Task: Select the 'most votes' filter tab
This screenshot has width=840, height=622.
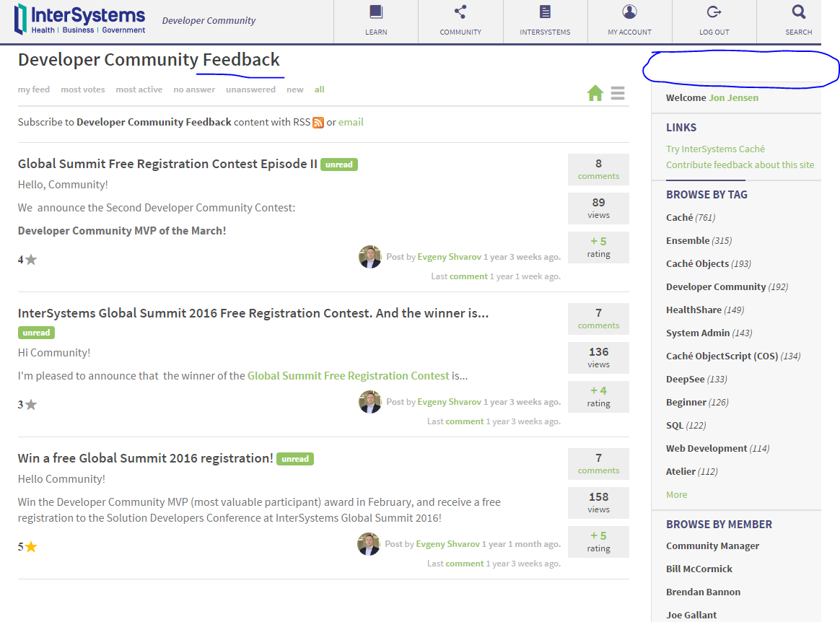Action: pos(82,89)
